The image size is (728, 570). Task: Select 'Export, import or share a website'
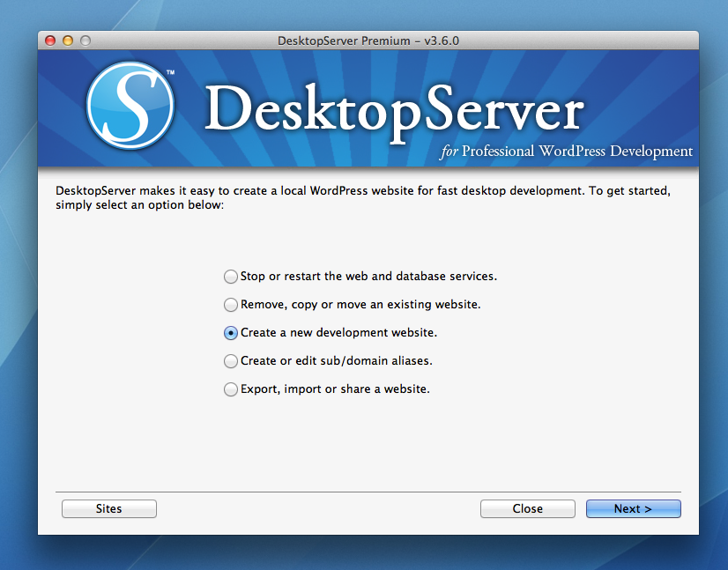pos(231,389)
